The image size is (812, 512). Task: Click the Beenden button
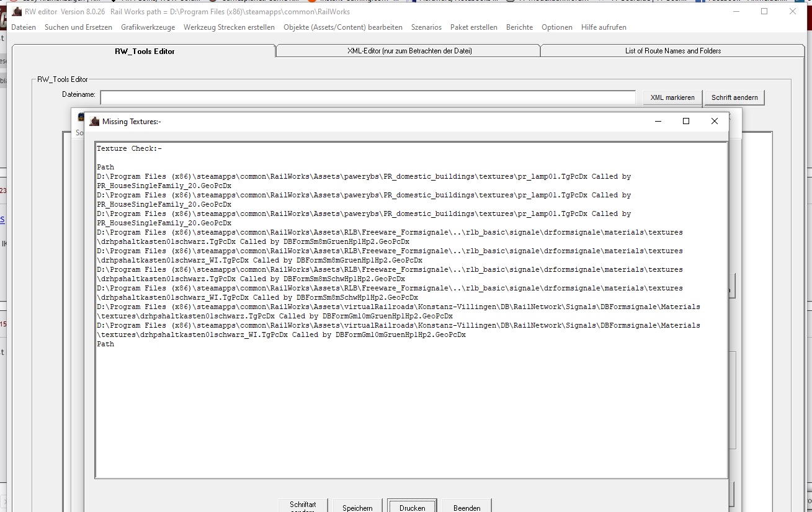coord(467,506)
